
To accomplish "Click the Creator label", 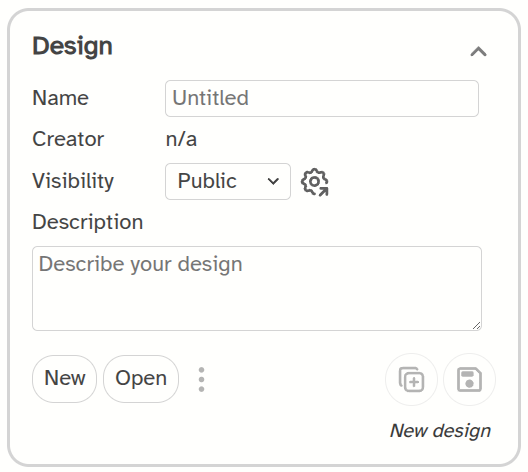I will [68, 139].
